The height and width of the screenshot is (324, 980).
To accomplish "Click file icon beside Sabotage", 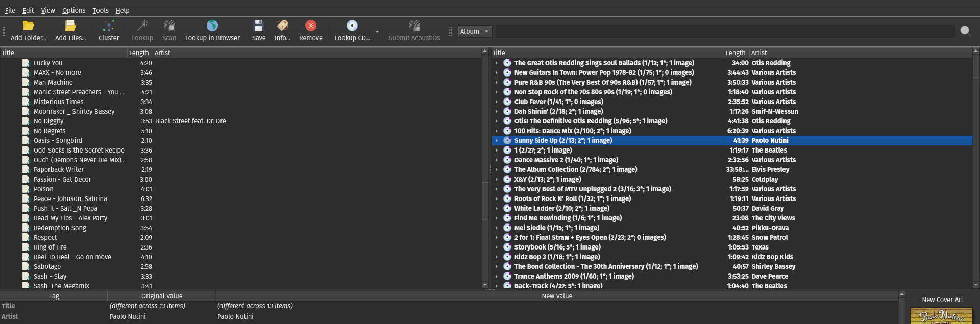I will click(x=26, y=267).
